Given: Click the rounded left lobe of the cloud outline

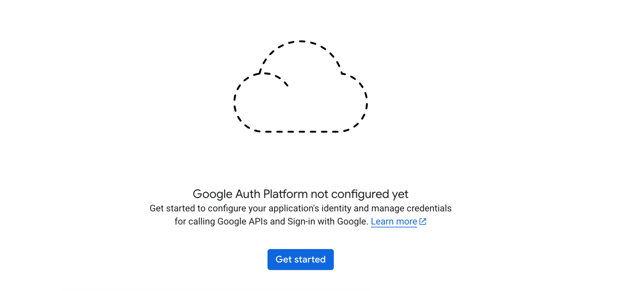Looking at the screenshot, I should 240,100.
